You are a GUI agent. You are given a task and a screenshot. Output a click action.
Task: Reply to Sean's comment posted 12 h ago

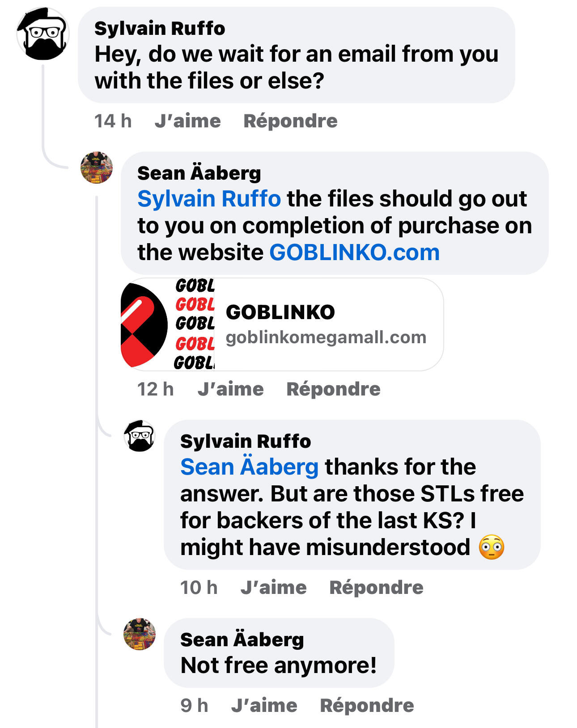[333, 389]
